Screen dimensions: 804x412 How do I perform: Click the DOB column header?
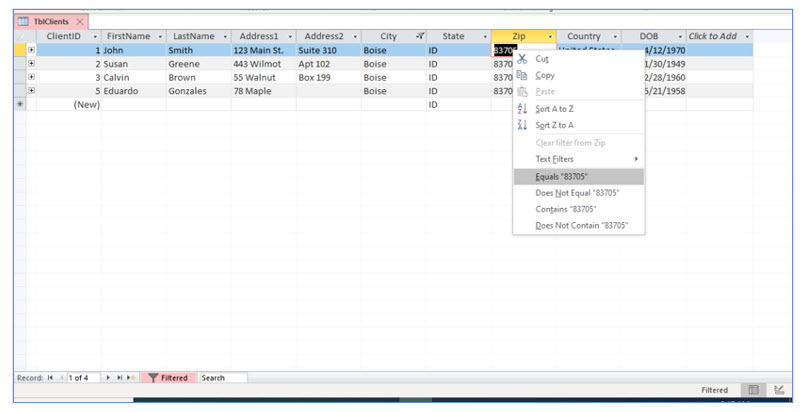coord(654,36)
